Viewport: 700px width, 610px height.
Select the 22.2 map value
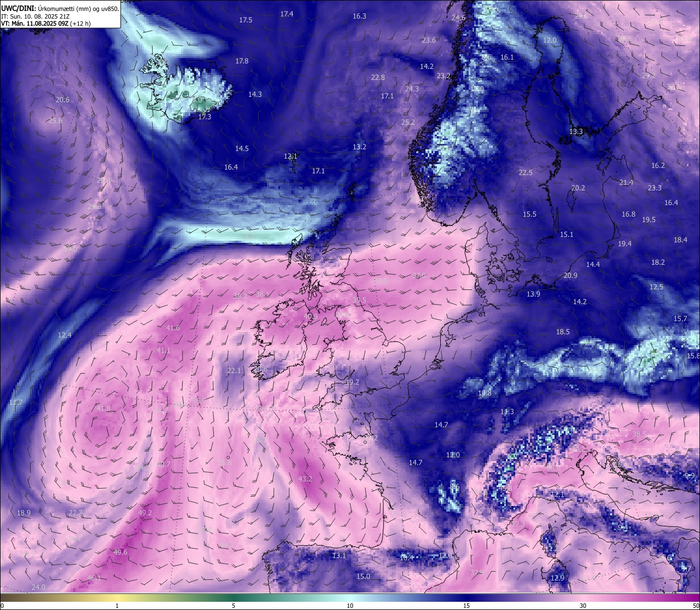[x=75, y=513]
